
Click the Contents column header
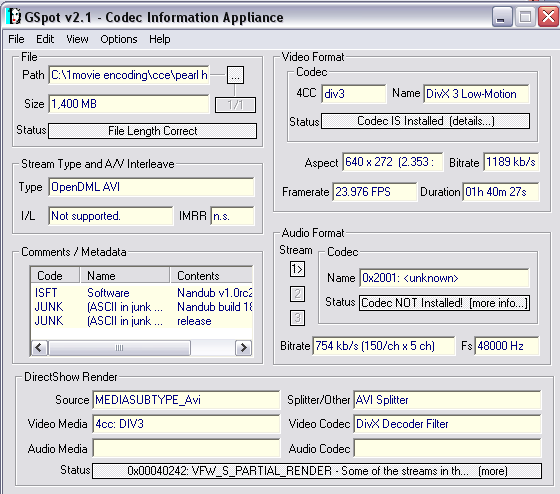(x=211, y=275)
